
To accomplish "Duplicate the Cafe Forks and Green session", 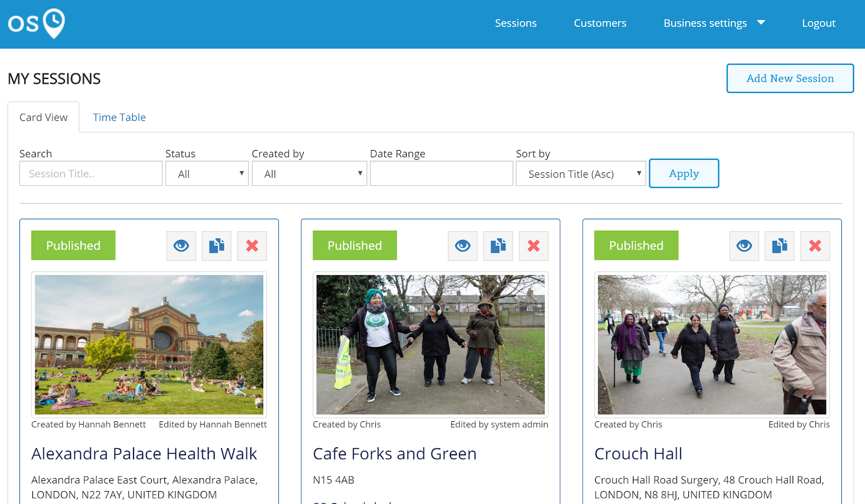I will [x=498, y=246].
